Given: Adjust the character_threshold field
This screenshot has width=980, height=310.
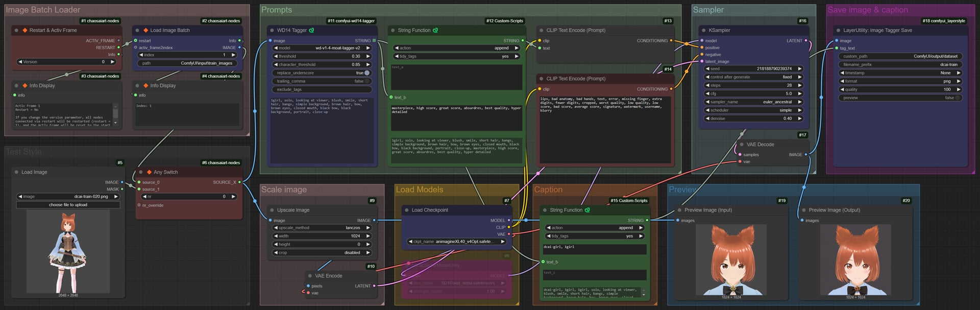Looking at the screenshot, I should [322, 64].
